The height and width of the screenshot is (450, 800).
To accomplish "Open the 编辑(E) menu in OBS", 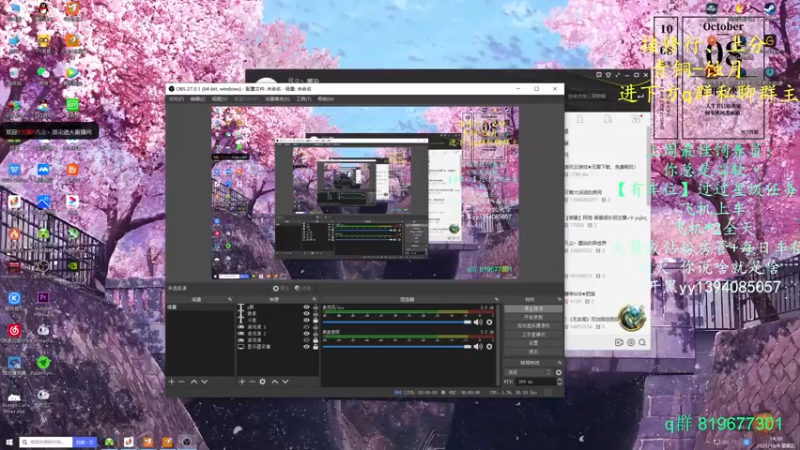I will 197,99.
